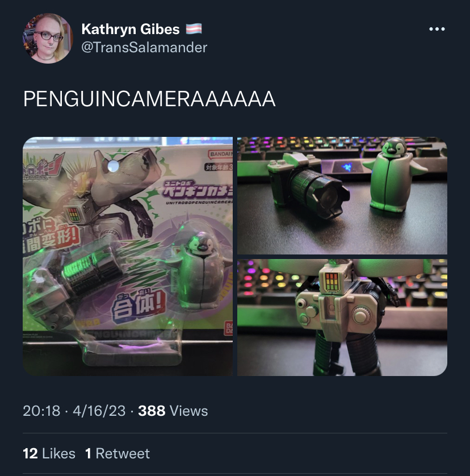The height and width of the screenshot is (476, 470).
Task: Click the transgender flag emoji beside the name
Action: pyautogui.click(x=194, y=29)
